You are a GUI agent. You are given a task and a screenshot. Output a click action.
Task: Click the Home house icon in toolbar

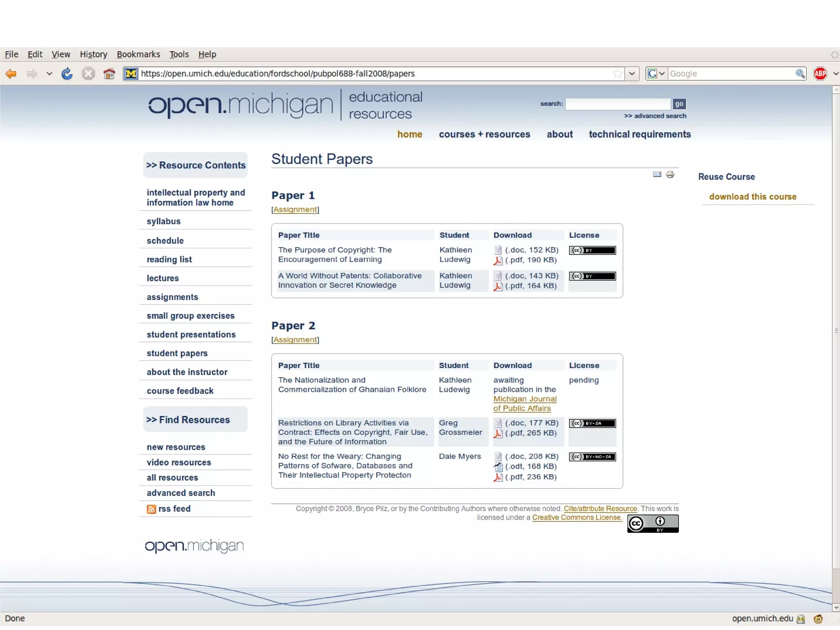tap(109, 74)
